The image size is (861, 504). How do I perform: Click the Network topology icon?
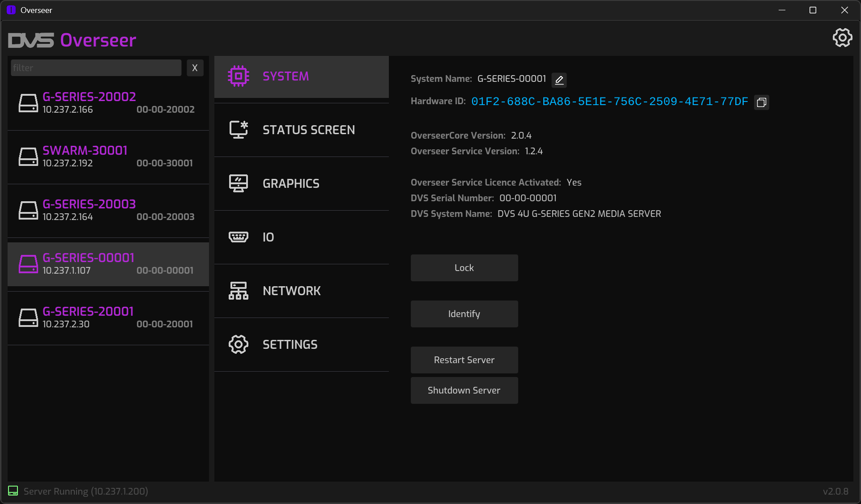point(239,291)
